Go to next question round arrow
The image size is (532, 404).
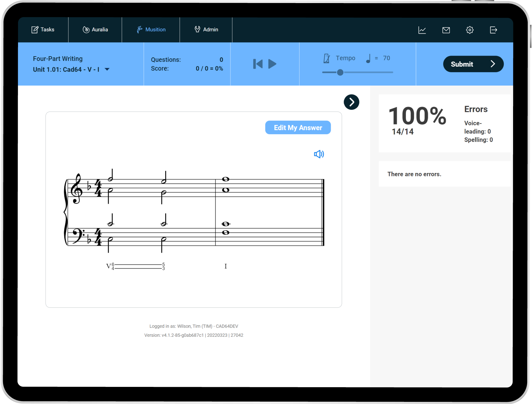pyautogui.click(x=351, y=102)
